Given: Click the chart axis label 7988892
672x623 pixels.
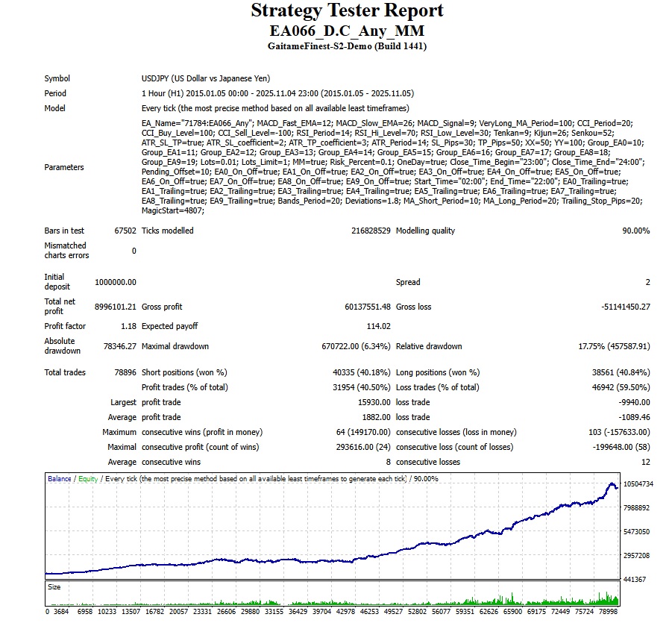Looking at the screenshot, I should pos(636,508).
